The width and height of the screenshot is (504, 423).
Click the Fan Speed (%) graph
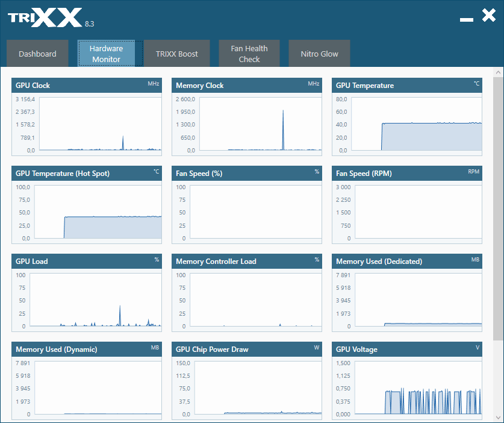pos(255,211)
